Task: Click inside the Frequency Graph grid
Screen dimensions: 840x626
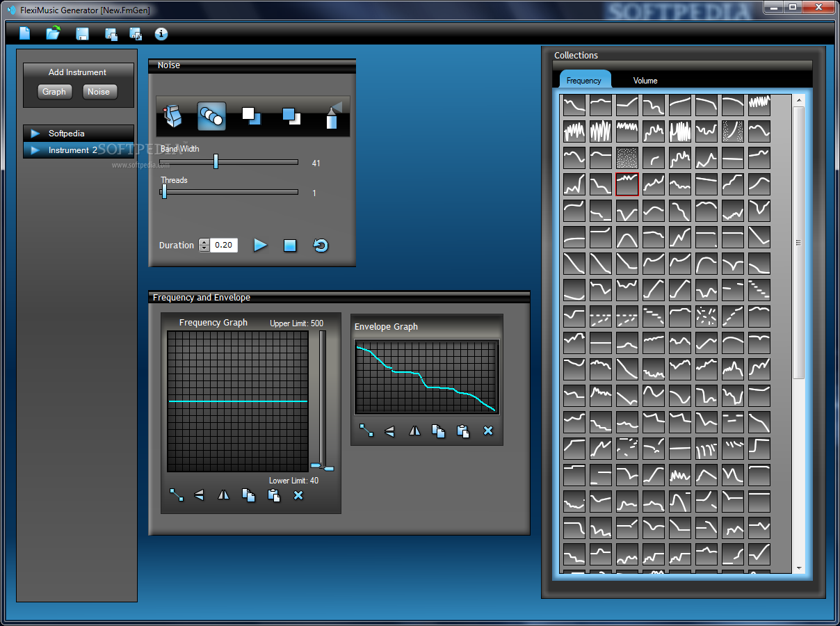Action: (238, 401)
